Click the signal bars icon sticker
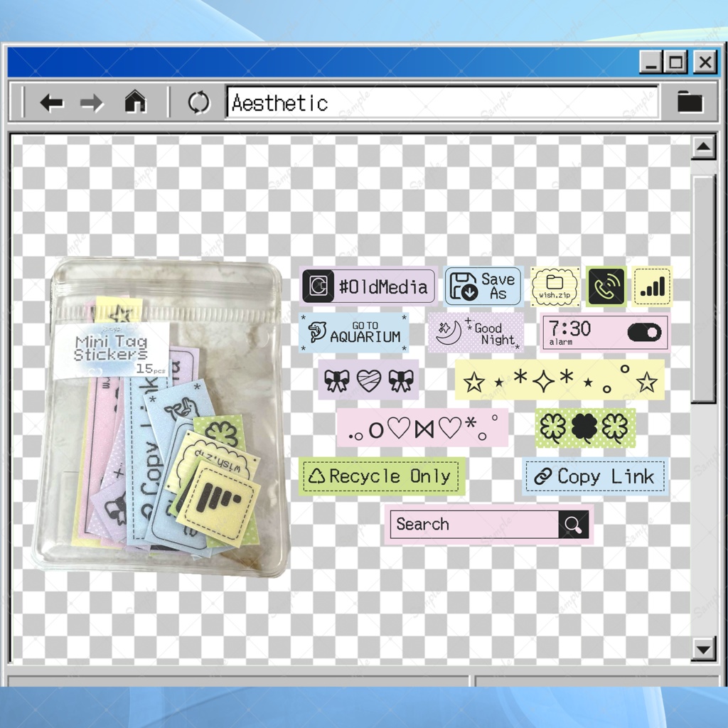Viewport: 728px width, 728px height. [x=652, y=287]
